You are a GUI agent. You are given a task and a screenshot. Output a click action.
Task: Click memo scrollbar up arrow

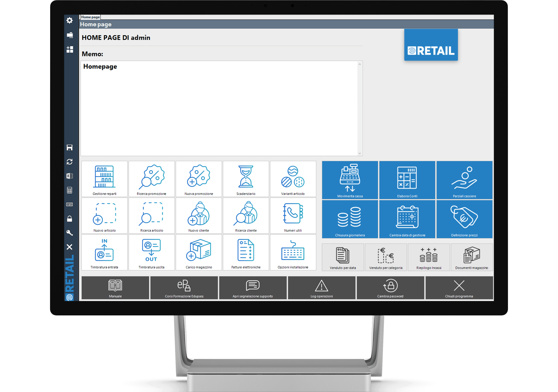(x=360, y=64)
